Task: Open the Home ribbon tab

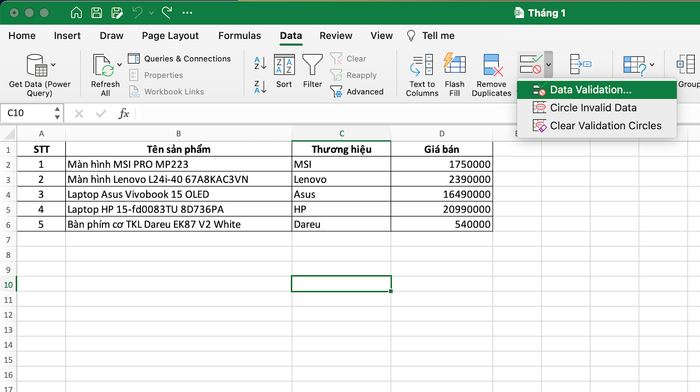Action: point(22,36)
